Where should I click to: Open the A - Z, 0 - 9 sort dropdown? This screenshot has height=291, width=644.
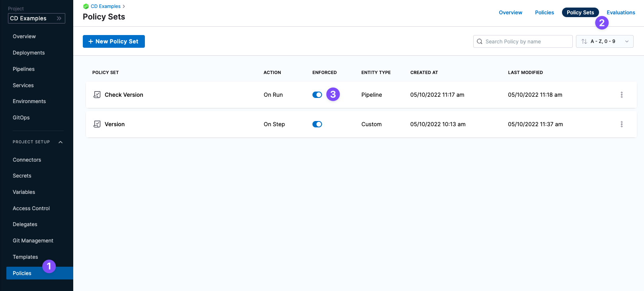605,41
